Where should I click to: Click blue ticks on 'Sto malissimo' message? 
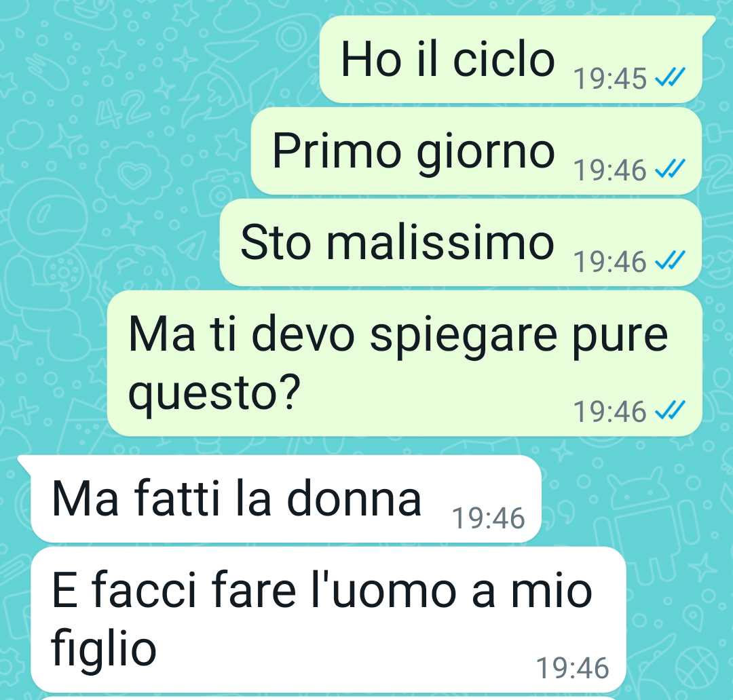(x=670, y=260)
